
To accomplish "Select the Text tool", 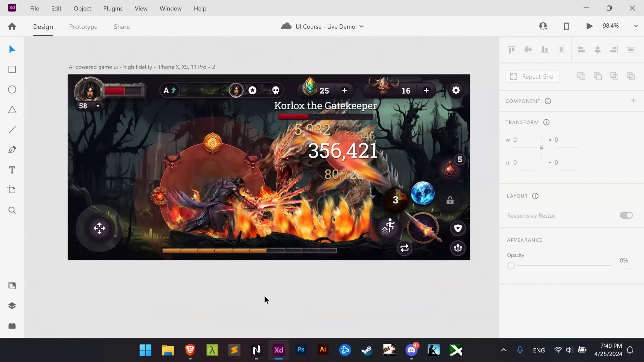I will 12,170.
